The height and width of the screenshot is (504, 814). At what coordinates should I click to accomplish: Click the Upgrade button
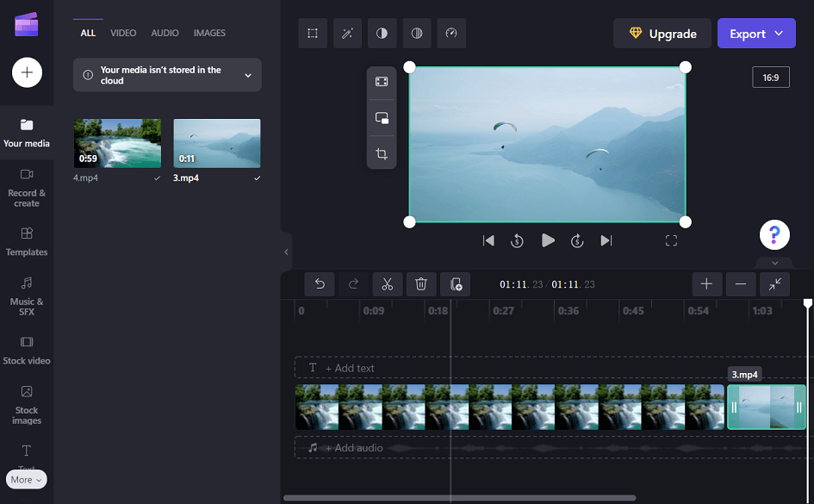point(662,33)
